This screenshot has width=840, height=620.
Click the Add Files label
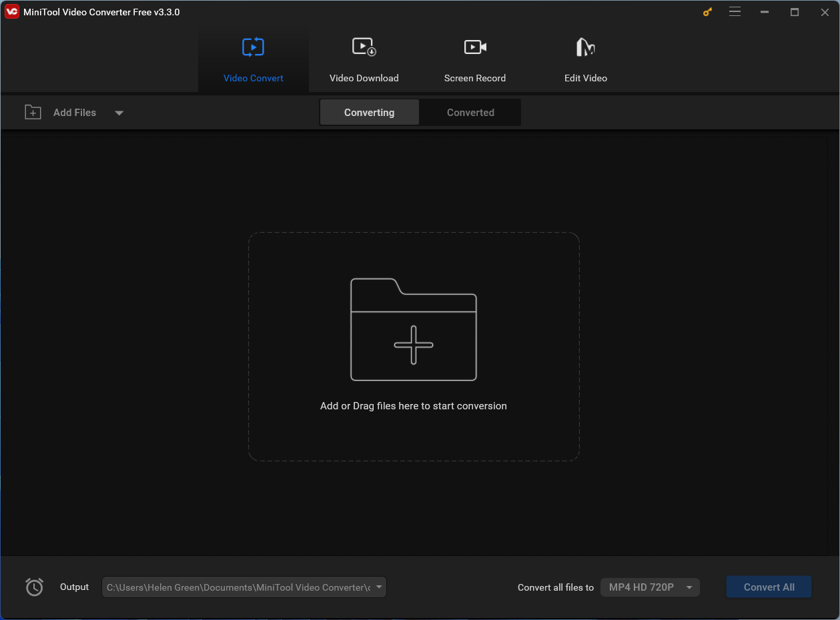click(x=75, y=112)
